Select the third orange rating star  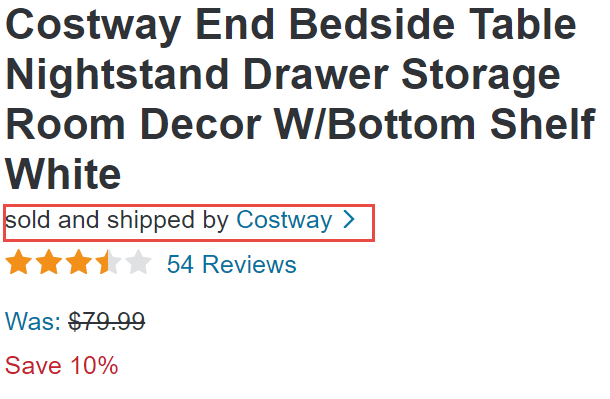tap(79, 262)
